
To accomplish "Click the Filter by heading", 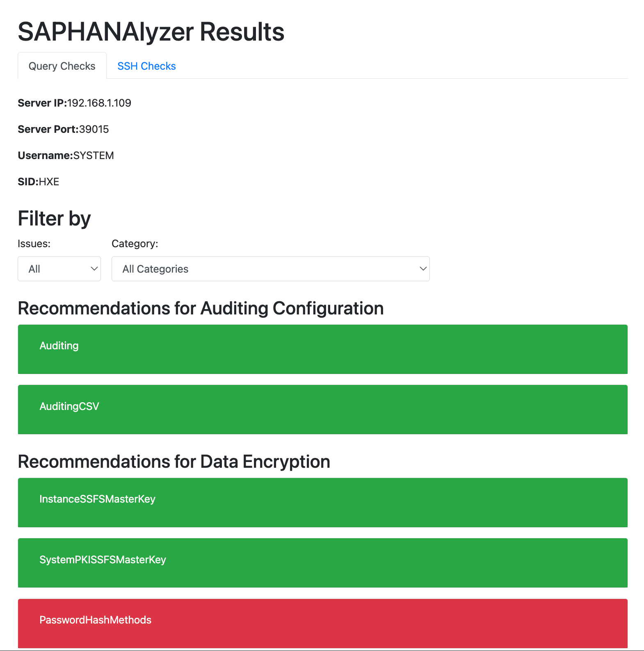I will 54,218.
